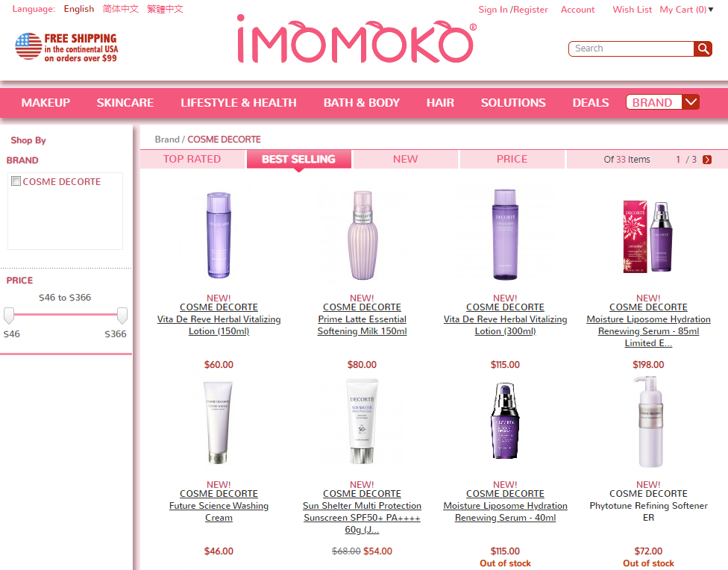Click the red search magnifier button
This screenshot has height=570, width=728.
703,48
